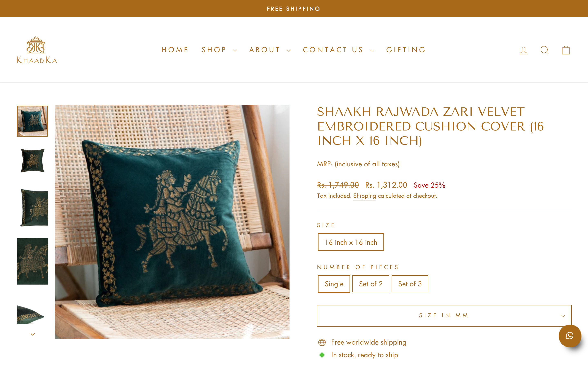Viewport: 588px width, 367px height.
Task: Follow the Shipping policy link
Action: pyautogui.click(x=364, y=196)
